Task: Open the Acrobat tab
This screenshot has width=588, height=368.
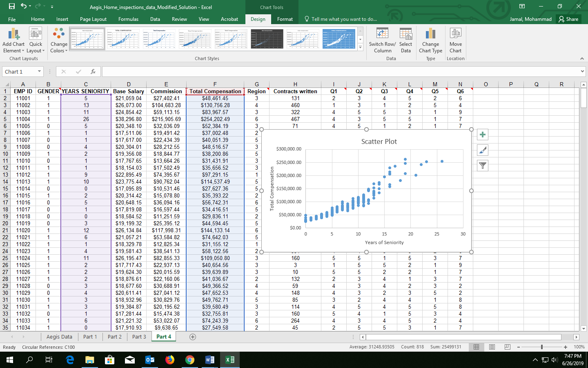Action: click(229, 19)
